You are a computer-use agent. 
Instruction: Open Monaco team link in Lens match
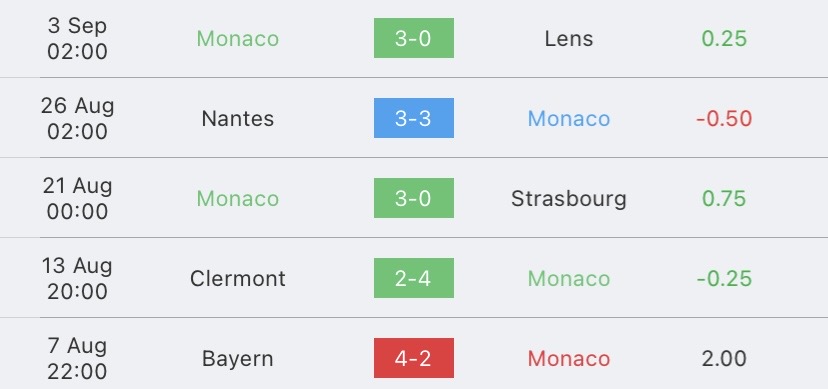238,39
